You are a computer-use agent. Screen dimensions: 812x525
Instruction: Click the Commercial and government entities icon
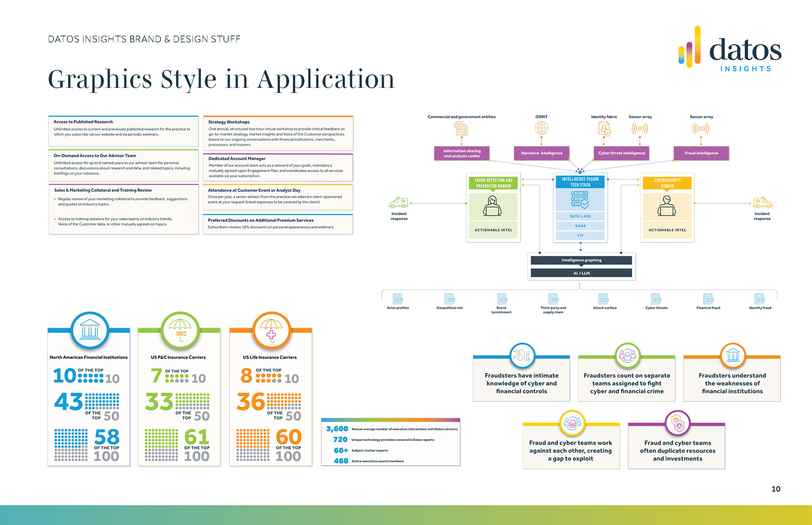(461, 128)
